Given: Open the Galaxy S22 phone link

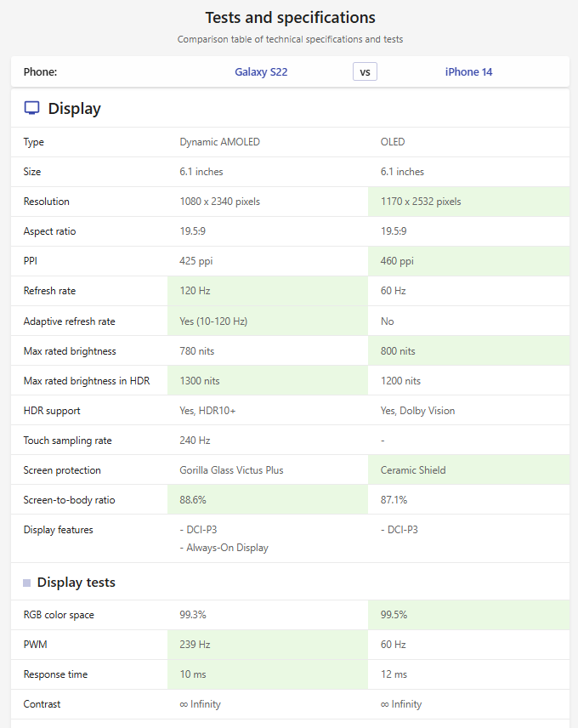Looking at the screenshot, I should pyautogui.click(x=261, y=72).
